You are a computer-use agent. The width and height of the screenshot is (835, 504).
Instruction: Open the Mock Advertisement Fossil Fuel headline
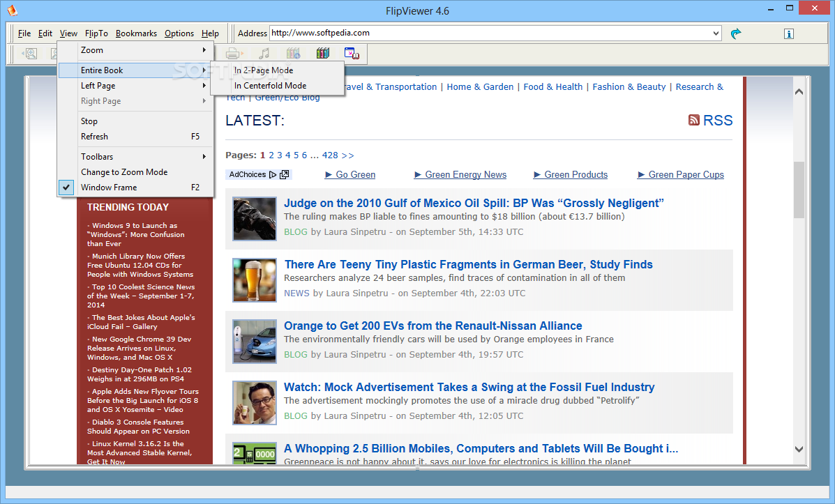tap(469, 387)
